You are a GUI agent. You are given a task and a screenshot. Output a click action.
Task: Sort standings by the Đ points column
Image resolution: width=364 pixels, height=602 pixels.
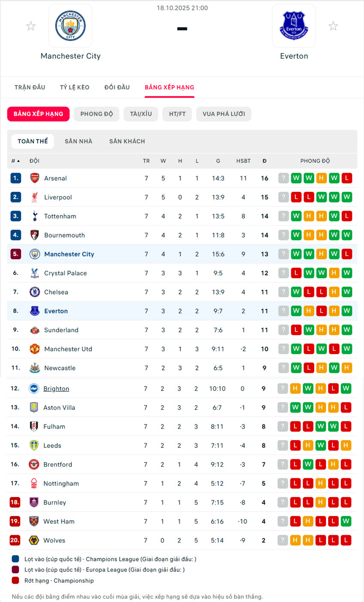coord(264,161)
